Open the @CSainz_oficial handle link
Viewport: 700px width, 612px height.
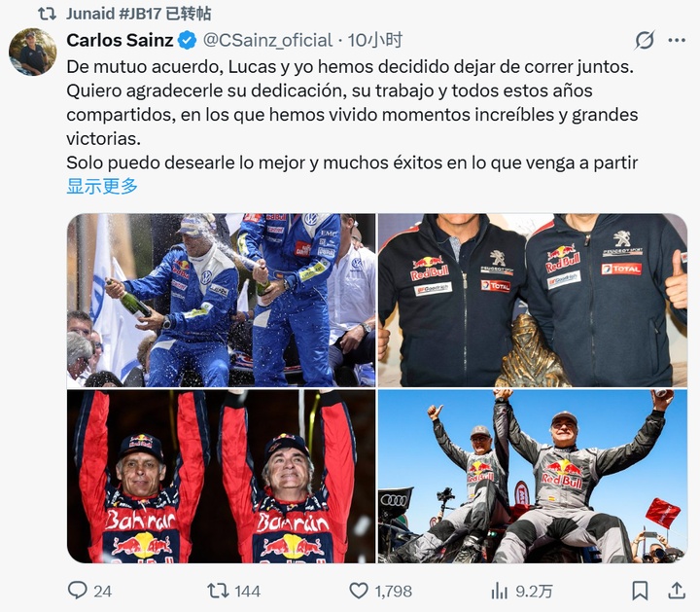[x=268, y=40]
